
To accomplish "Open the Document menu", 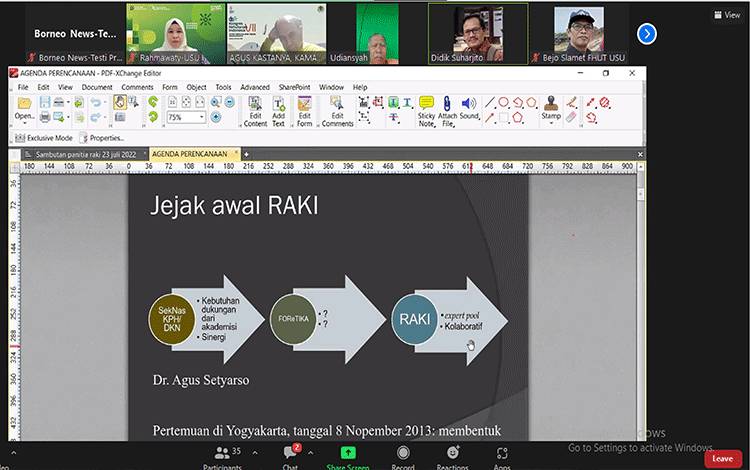I will (x=97, y=87).
